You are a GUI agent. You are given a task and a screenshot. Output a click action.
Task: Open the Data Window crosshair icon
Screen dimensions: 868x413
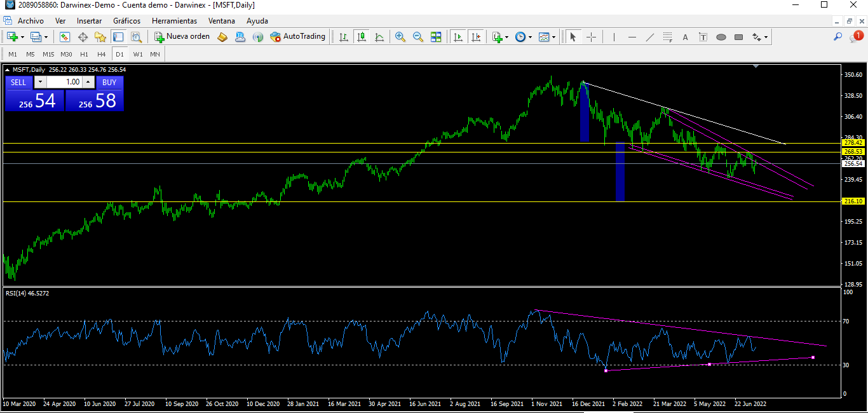(83, 37)
